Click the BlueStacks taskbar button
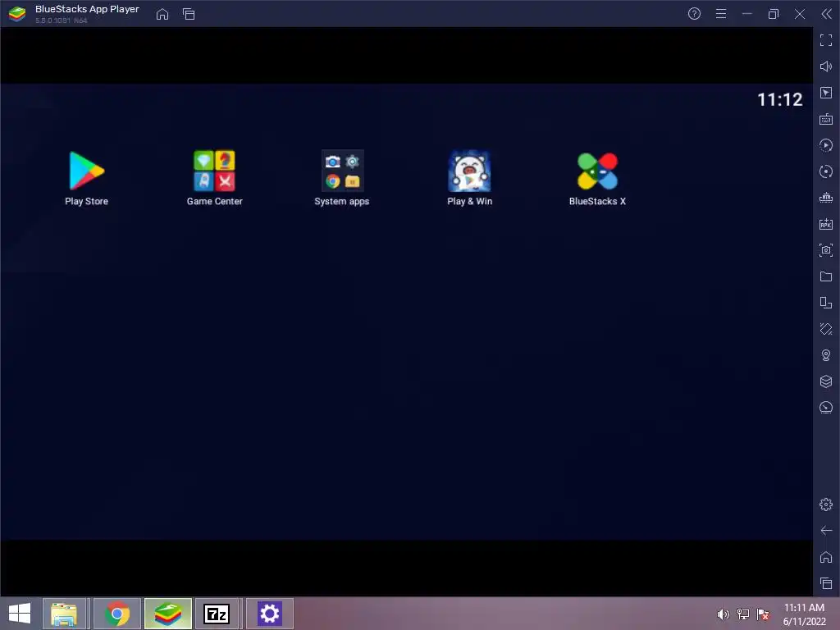The image size is (840, 630). click(168, 614)
